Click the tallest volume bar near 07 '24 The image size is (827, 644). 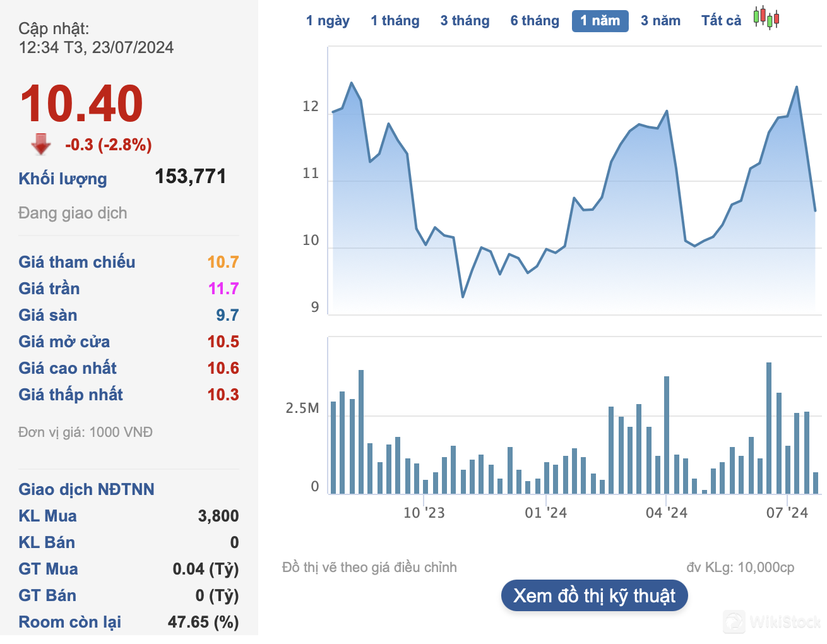tap(769, 427)
